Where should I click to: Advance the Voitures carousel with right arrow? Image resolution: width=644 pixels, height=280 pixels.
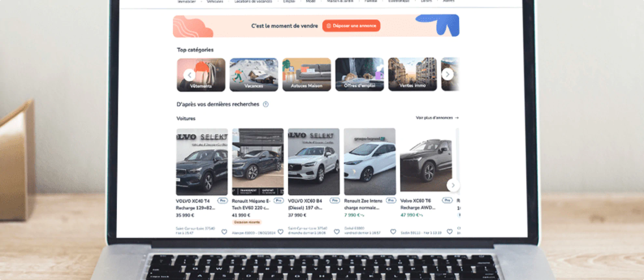(453, 185)
